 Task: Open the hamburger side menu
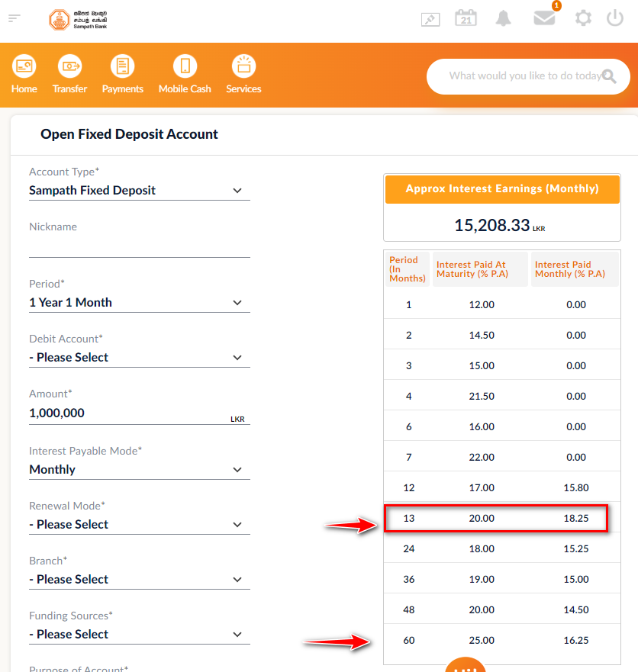pyautogui.click(x=14, y=18)
